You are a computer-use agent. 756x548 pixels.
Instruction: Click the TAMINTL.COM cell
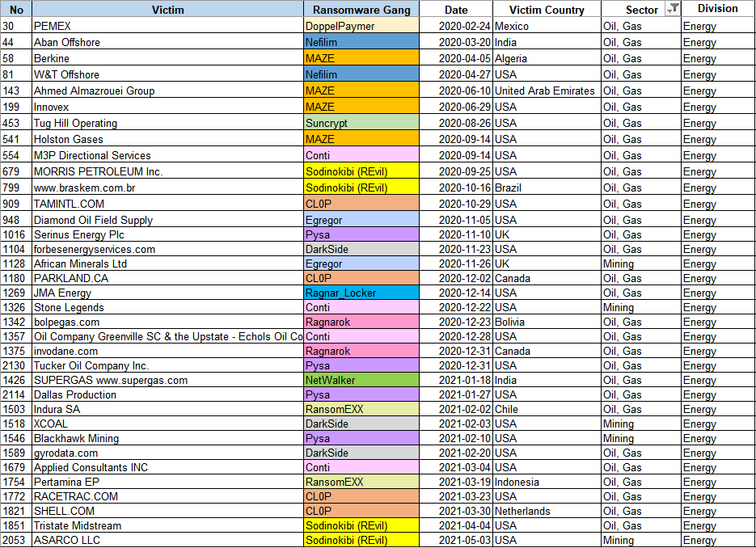click(168, 204)
